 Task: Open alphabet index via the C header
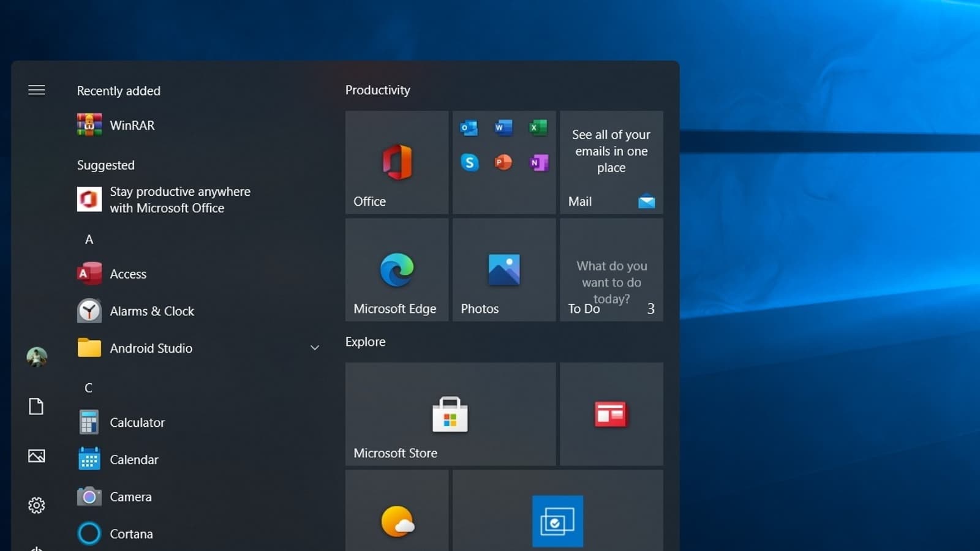(x=88, y=388)
